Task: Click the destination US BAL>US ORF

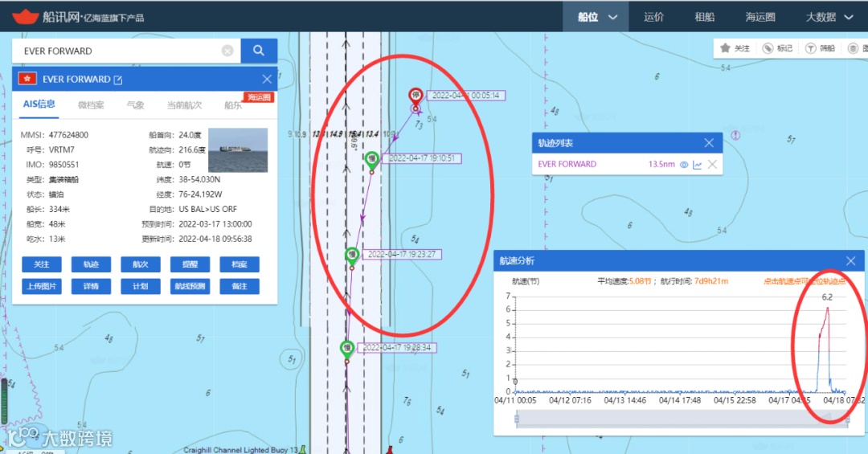Action: click(207, 209)
